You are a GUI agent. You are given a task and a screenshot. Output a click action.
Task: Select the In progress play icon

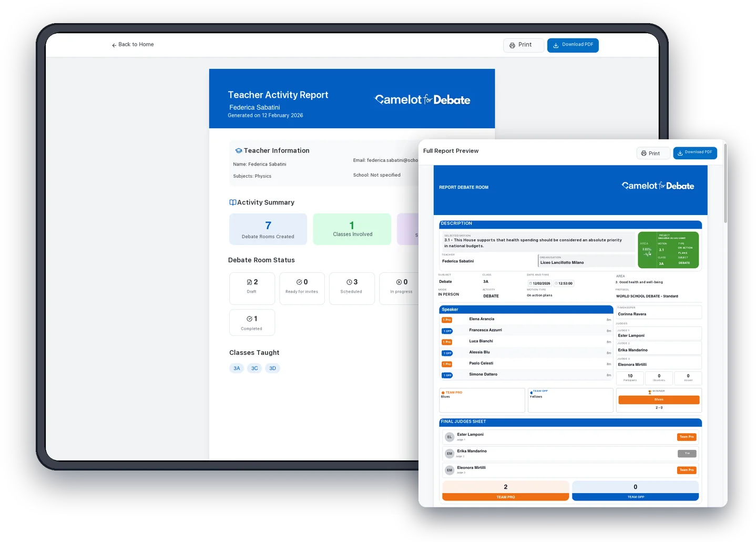pyautogui.click(x=399, y=282)
